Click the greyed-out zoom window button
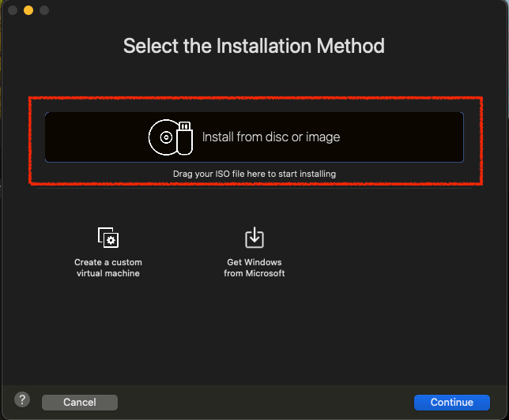 click(x=43, y=10)
